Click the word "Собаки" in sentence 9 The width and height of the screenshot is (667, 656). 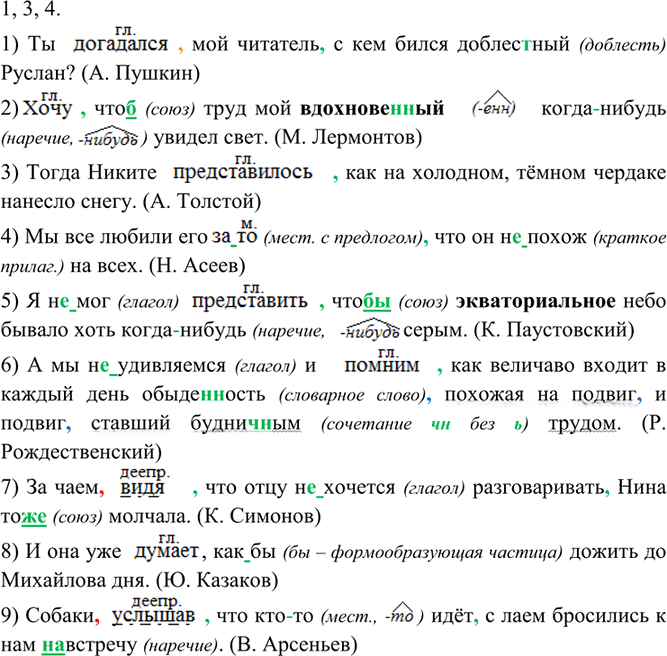coord(60,615)
